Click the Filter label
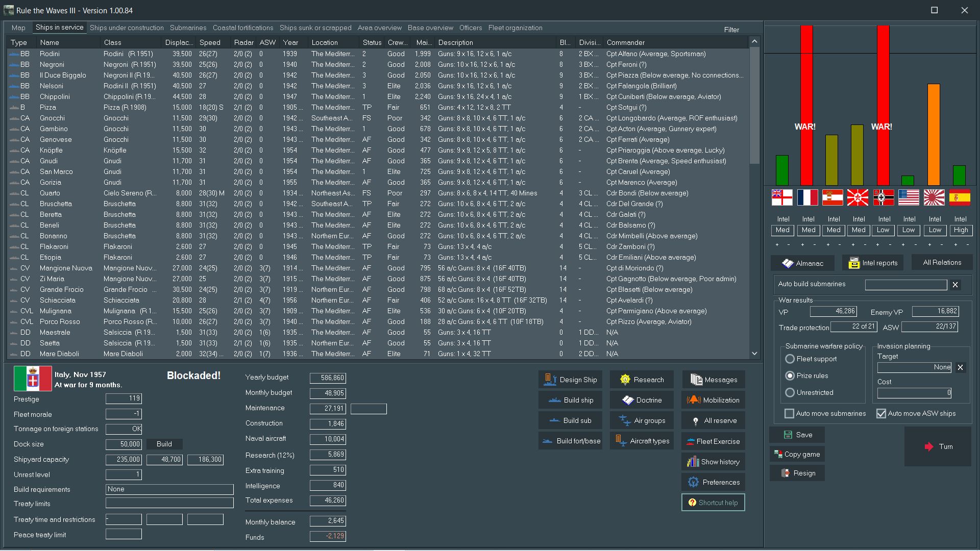980x551 pixels. 731,30
